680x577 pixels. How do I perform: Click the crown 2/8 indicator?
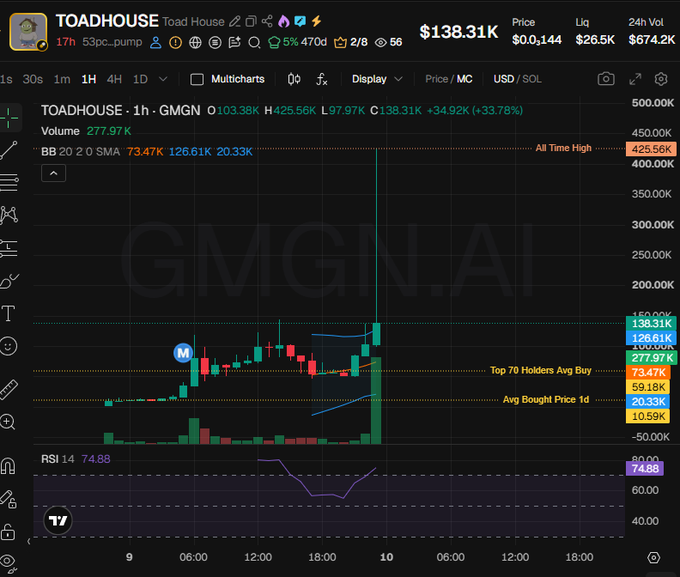coord(350,42)
